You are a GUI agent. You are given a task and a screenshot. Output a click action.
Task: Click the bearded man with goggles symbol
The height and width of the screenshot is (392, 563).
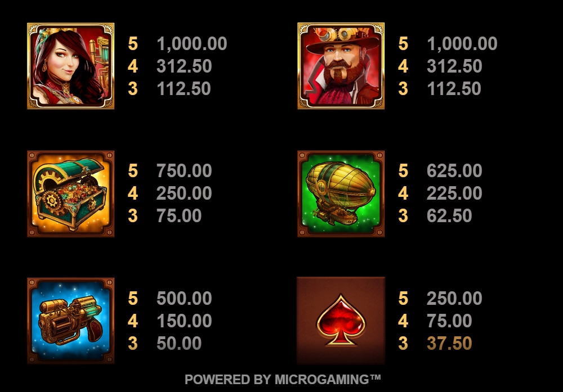tap(341, 66)
